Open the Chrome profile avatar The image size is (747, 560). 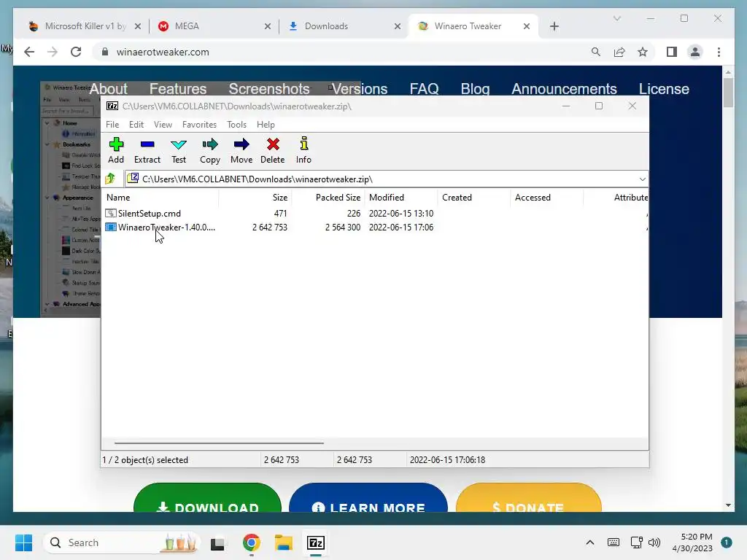(x=695, y=52)
